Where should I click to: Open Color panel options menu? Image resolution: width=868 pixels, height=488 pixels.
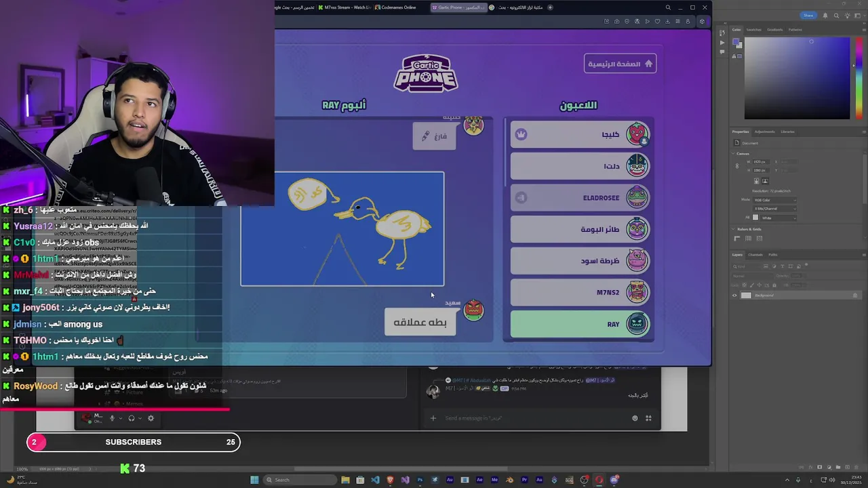click(x=864, y=30)
